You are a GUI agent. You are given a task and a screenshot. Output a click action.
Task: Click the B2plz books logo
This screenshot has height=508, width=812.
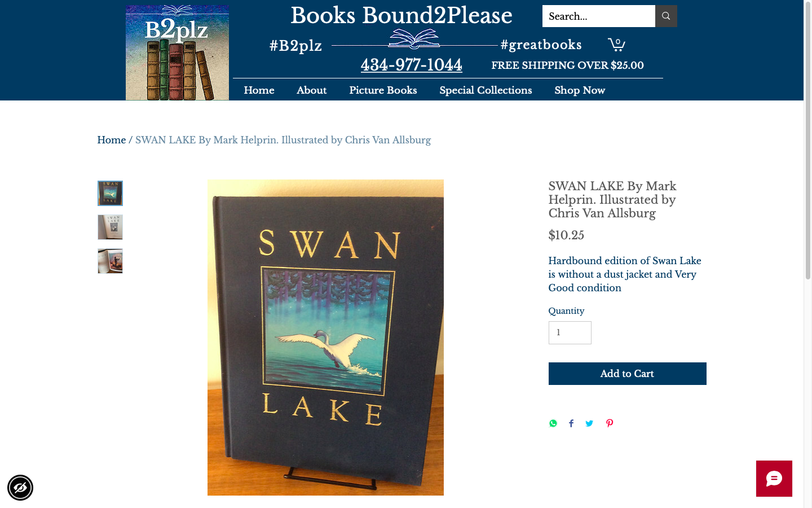[177, 52]
